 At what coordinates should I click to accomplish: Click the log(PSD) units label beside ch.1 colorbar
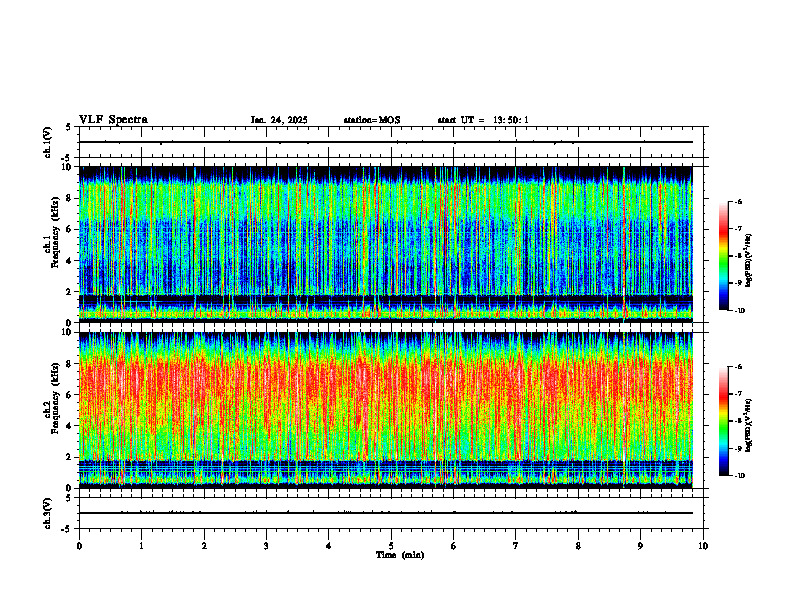tap(749, 261)
